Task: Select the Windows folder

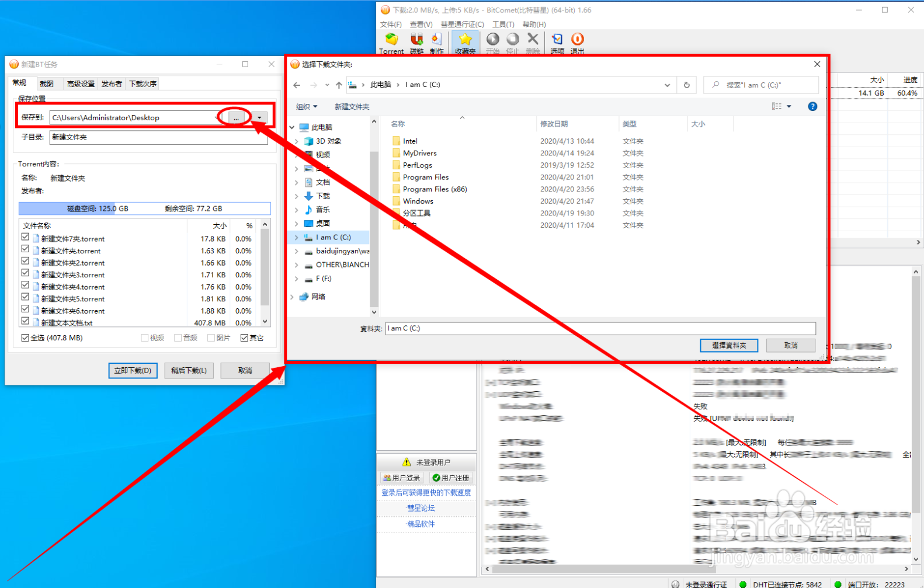Action: click(418, 201)
